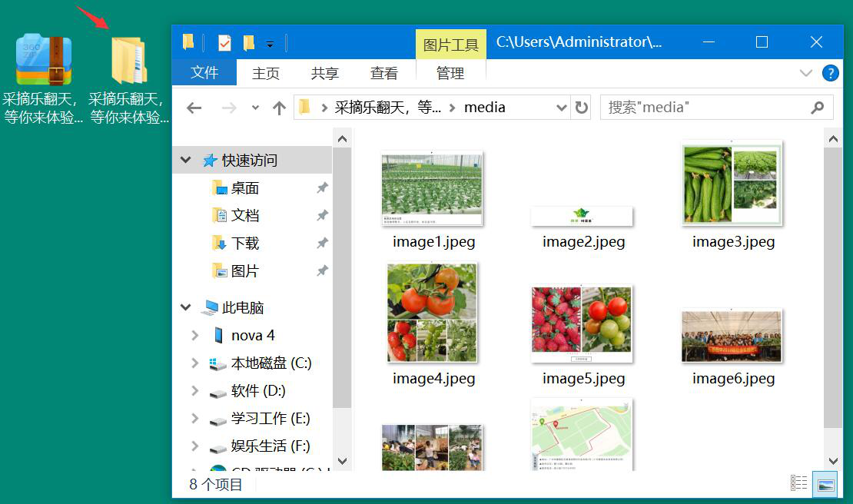Click the navigation pane scroll up arrow

click(x=342, y=139)
